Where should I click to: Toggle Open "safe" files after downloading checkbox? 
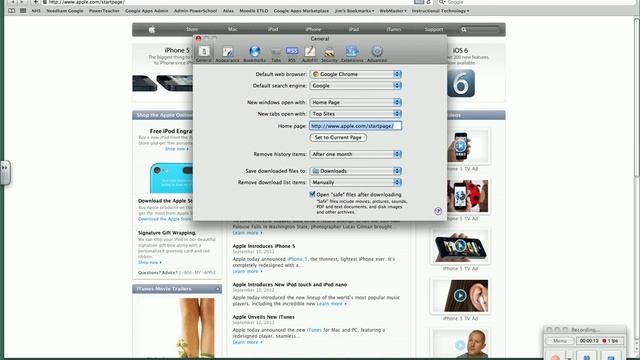312,194
